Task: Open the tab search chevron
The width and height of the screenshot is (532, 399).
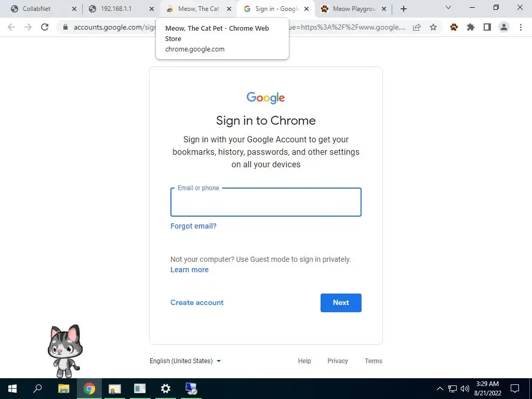Action: 448,7
